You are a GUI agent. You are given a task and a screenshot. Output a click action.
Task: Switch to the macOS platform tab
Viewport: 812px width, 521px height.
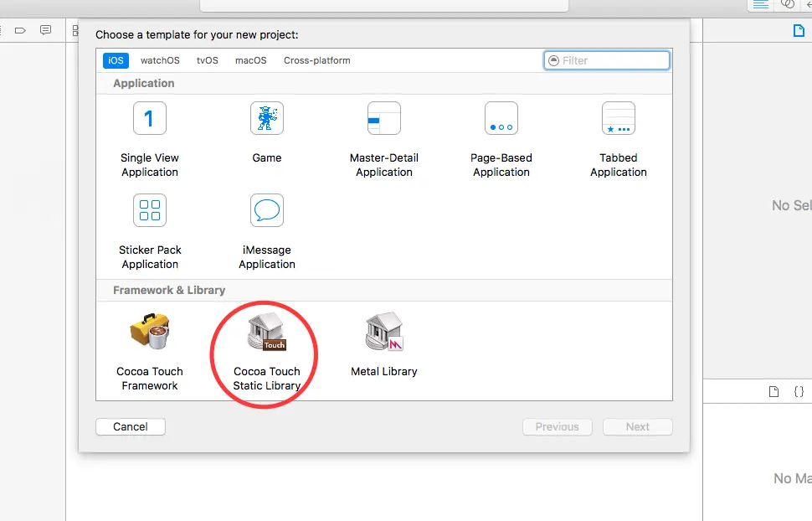click(250, 60)
